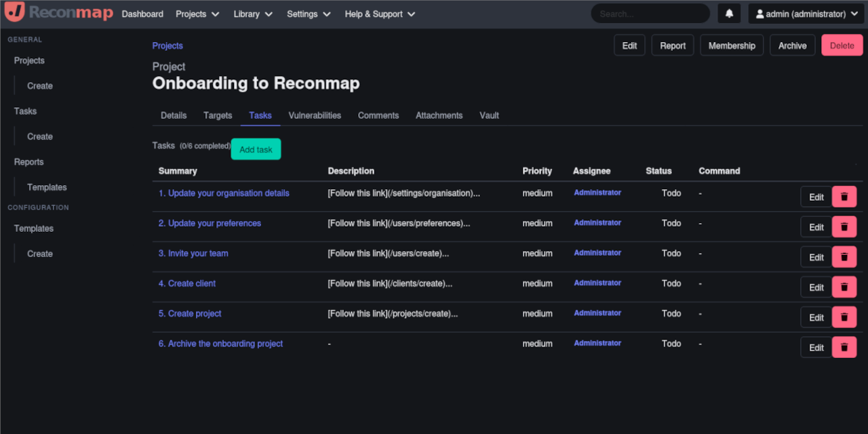Delete the 'Archive the onboarding project' task
Viewport: 868px width, 434px height.
click(x=844, y=347)
